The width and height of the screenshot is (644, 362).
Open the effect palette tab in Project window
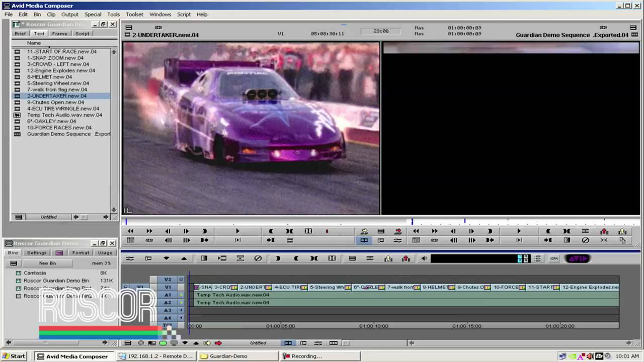[59, 253]
